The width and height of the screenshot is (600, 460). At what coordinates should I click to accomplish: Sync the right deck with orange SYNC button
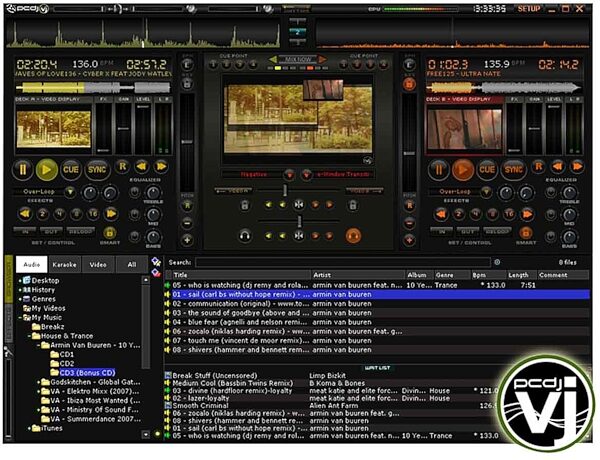click(513, 169)
